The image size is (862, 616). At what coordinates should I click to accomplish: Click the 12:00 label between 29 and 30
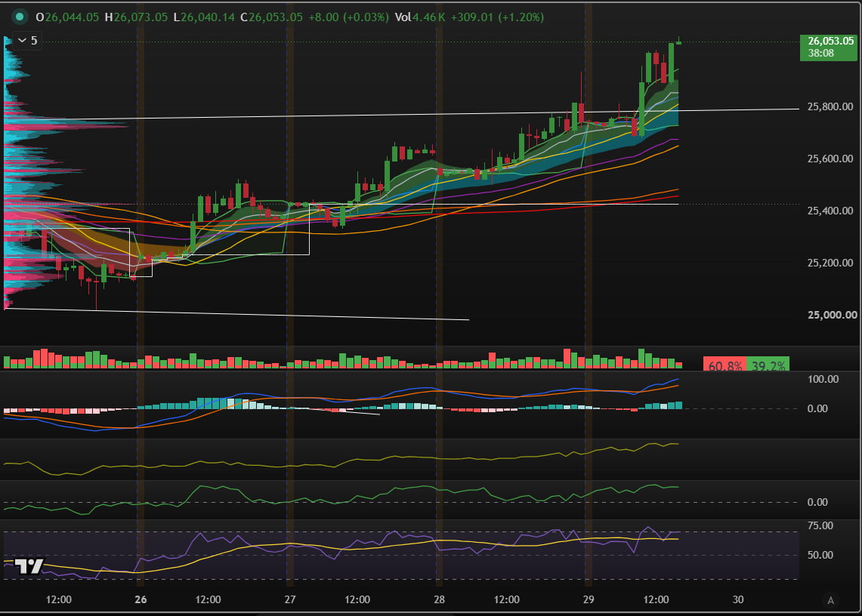656,599
